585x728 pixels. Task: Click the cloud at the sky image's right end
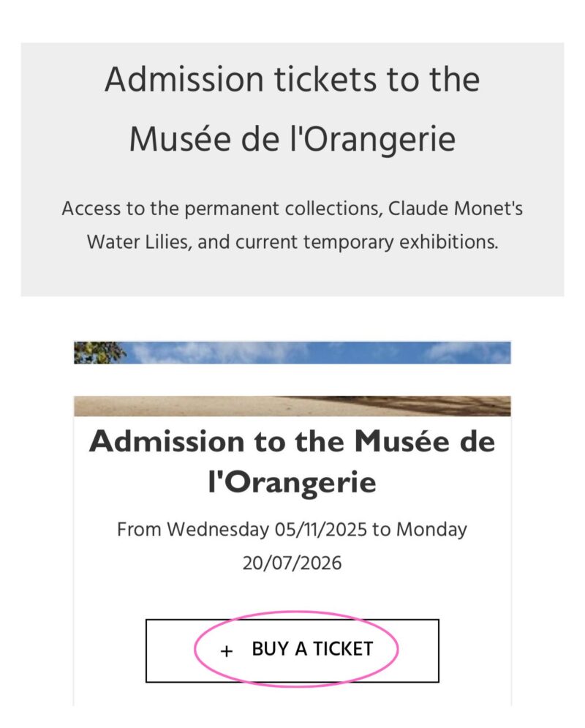(x=469, y=353)
